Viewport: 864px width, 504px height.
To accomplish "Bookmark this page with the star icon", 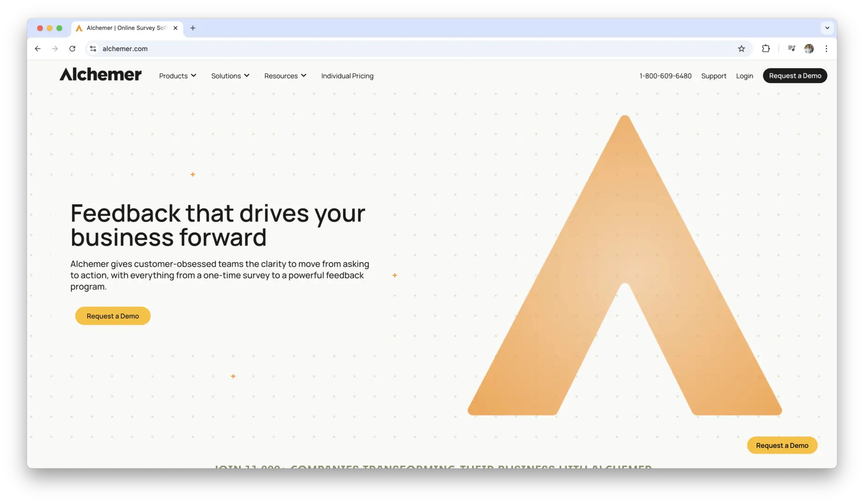I will click(741, 49).
